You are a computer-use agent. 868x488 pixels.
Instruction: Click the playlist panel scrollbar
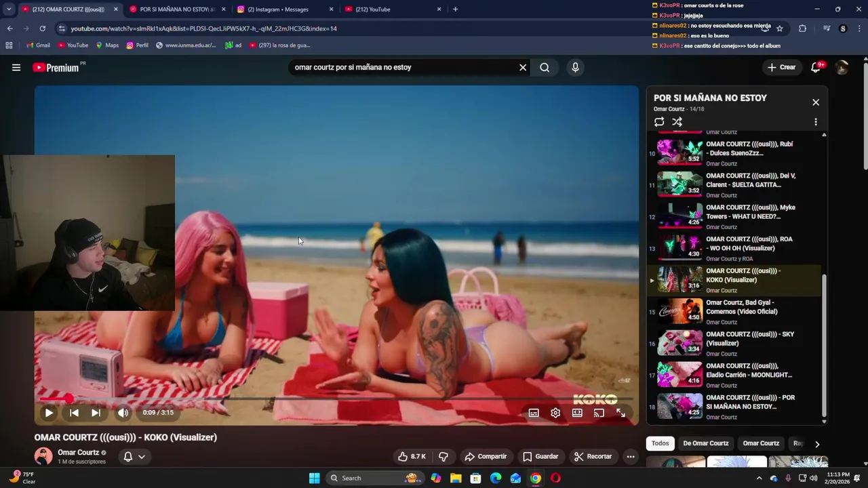click(x=824, y=346)
